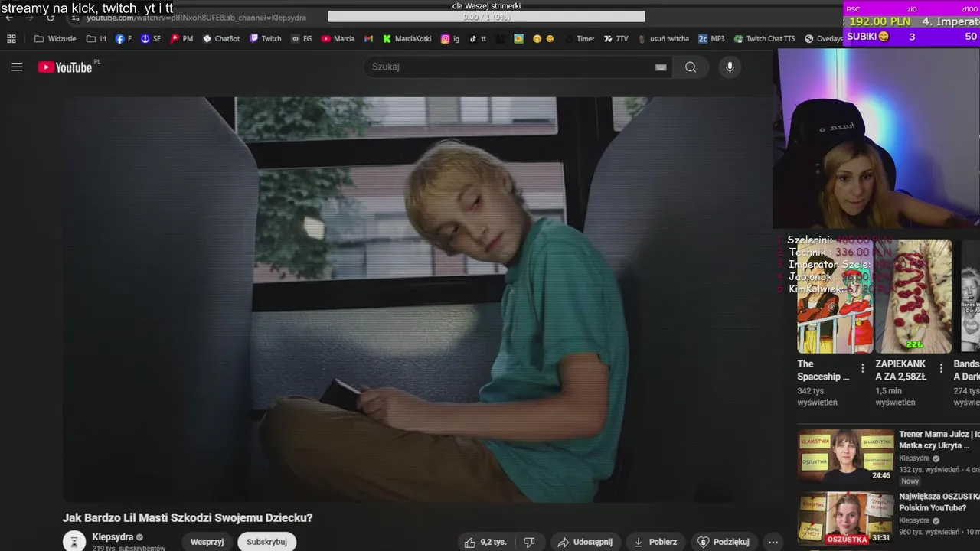Like the video with thumbs up 9,2 tys.
Viewport: 980px width, 551px height.
[x=485, y=542]
